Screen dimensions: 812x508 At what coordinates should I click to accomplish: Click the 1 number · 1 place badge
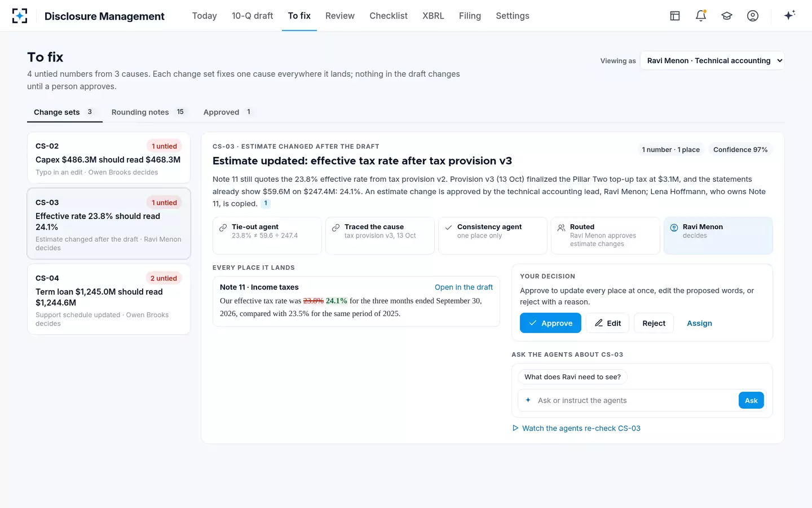click(670, 150)
